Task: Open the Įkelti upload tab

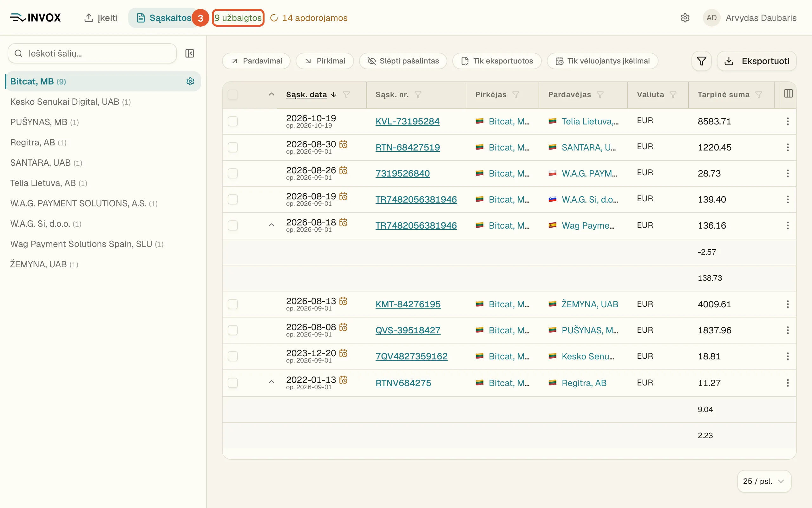Action: pyautogui.click(x=101, y=18)
